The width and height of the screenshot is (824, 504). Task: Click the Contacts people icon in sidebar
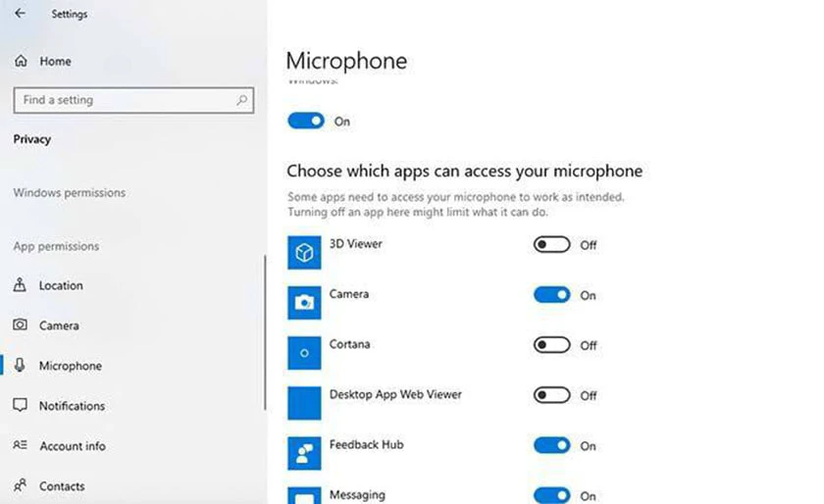(20, 485)
